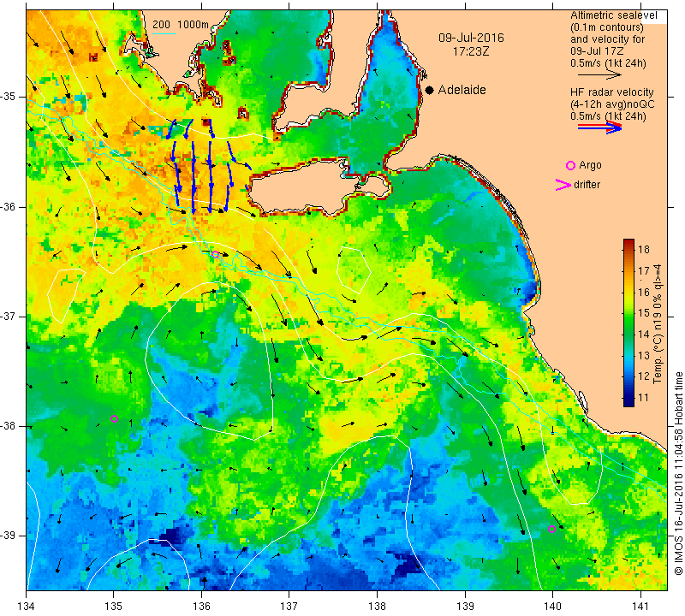Click the longitude axis label 136
The height and width of the screenshot is (616, 685).
coord(202,607)
